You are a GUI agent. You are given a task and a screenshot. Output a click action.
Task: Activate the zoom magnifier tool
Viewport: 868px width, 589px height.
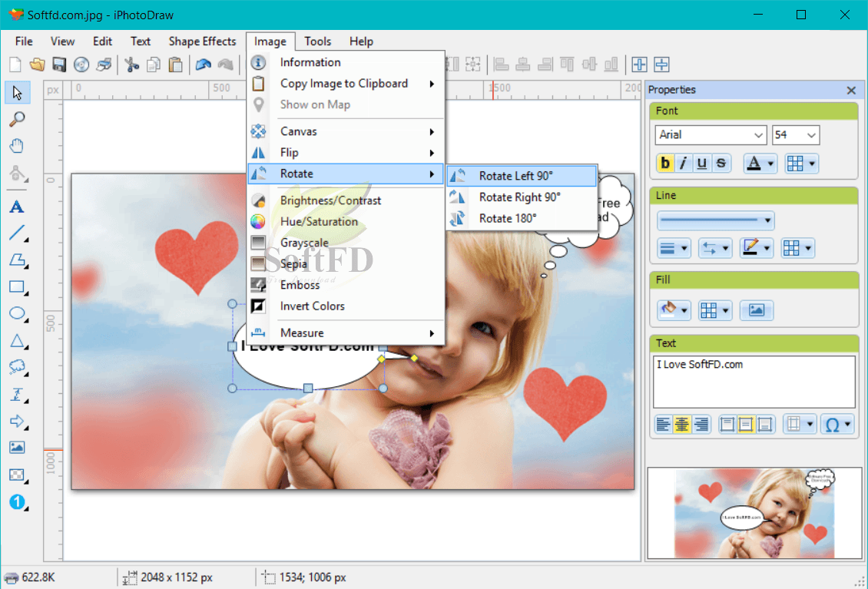click(x=17, y=118)
